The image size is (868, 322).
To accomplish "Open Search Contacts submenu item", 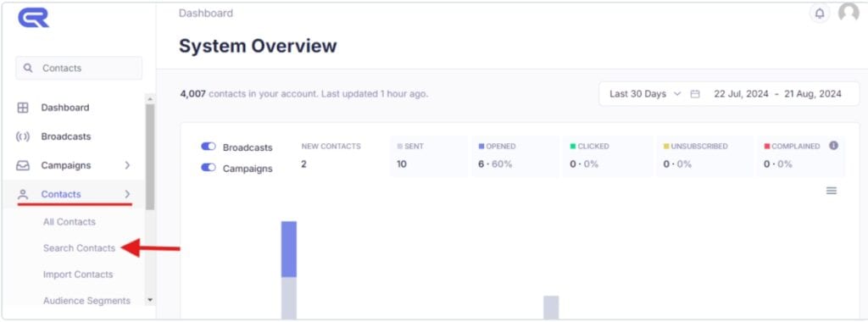I will (x=79, y=248).
